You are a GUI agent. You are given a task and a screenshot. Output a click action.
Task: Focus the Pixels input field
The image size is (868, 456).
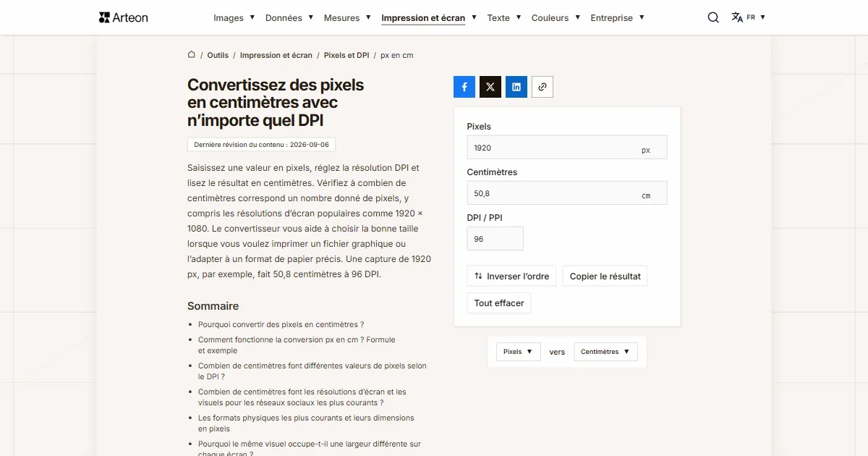567,148
